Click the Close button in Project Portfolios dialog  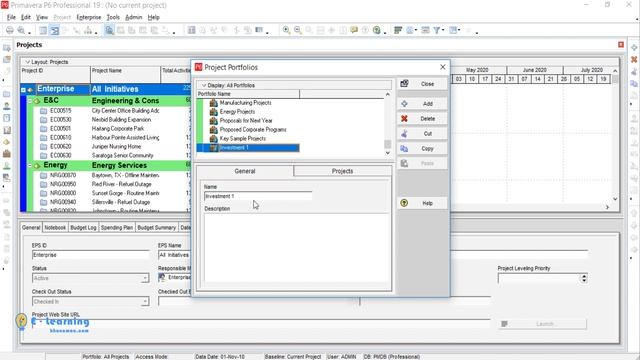422,84
